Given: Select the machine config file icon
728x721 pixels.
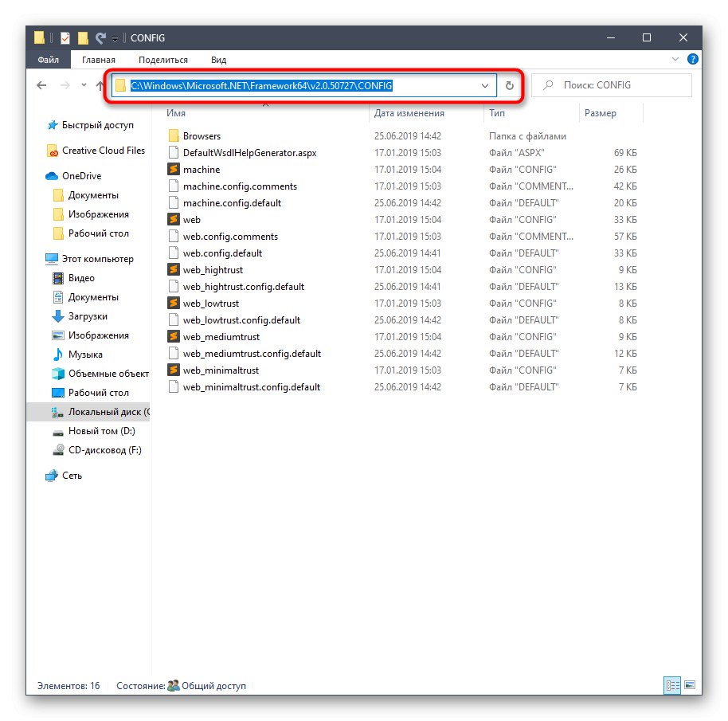Looking at the screenshot, I should tap(174, 170).
